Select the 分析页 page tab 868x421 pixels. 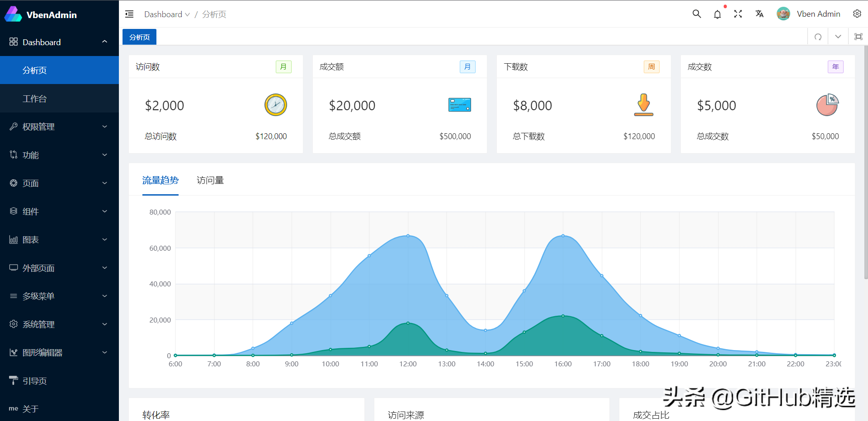click(x=139, y=37)
